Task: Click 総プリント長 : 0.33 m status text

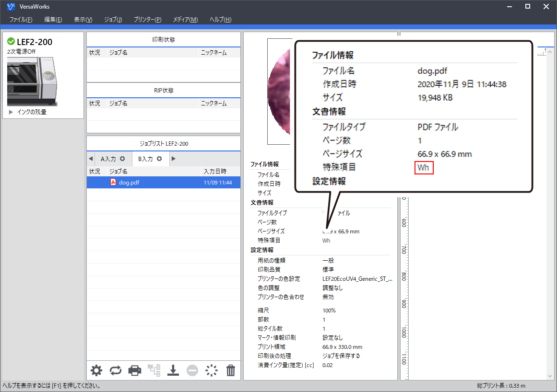Action: coord(501,386)
